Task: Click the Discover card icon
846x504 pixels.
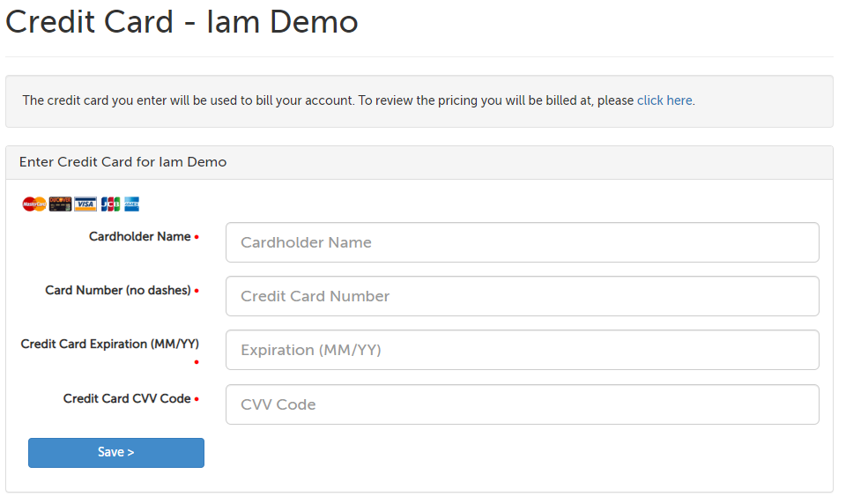Action: point(60,204)
